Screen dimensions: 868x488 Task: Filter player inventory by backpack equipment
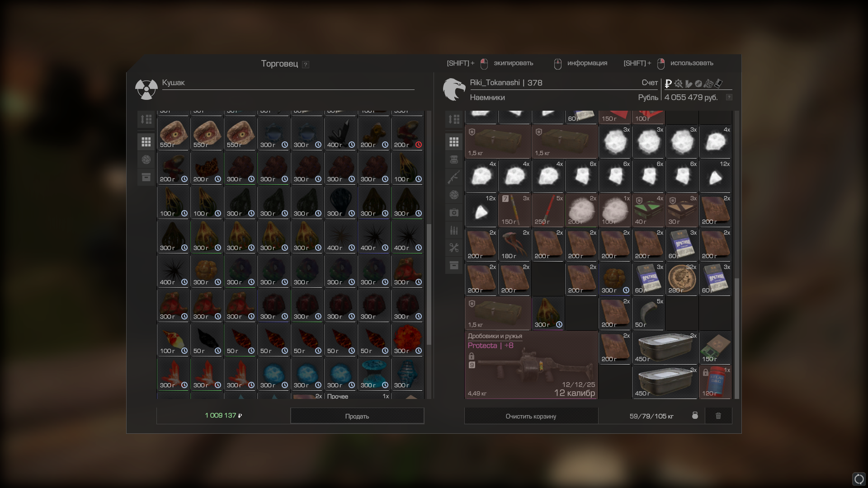coord(454,160)
